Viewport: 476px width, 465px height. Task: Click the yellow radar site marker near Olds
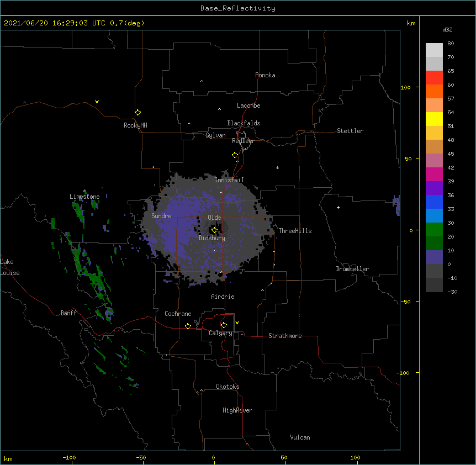tap(214, 230)
